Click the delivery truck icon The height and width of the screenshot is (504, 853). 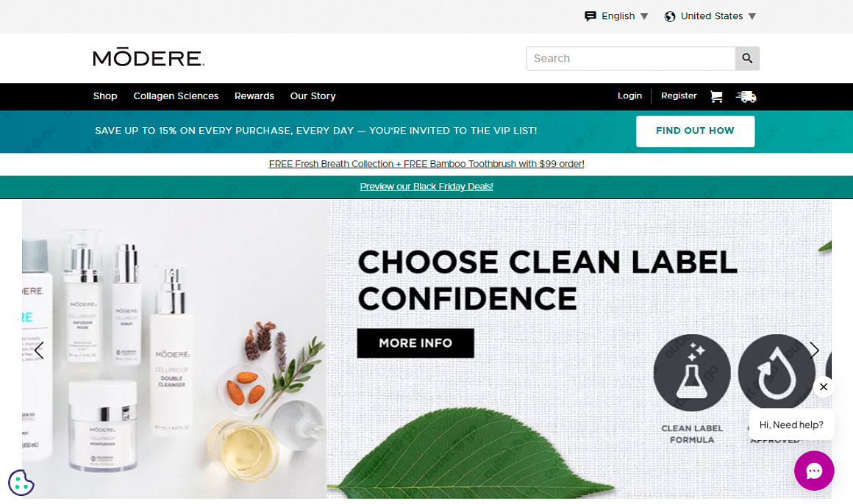point(746,96)
